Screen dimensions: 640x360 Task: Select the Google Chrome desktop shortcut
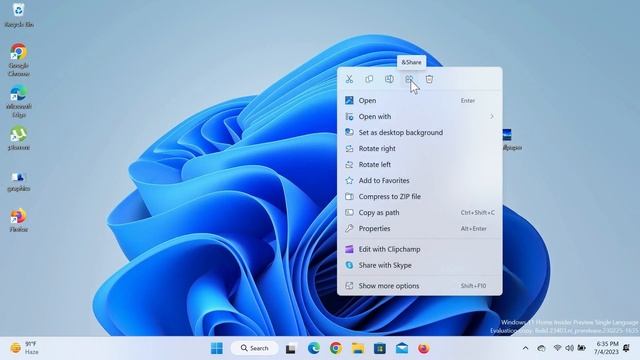[x=19, y=60]
